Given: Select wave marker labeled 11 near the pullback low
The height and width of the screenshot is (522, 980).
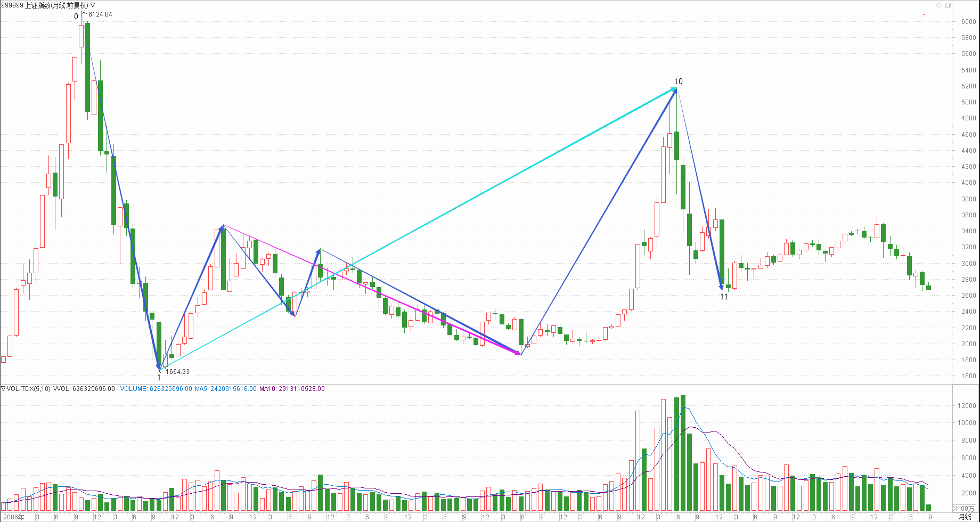Looking at the screenshot, I should point(724,297).
